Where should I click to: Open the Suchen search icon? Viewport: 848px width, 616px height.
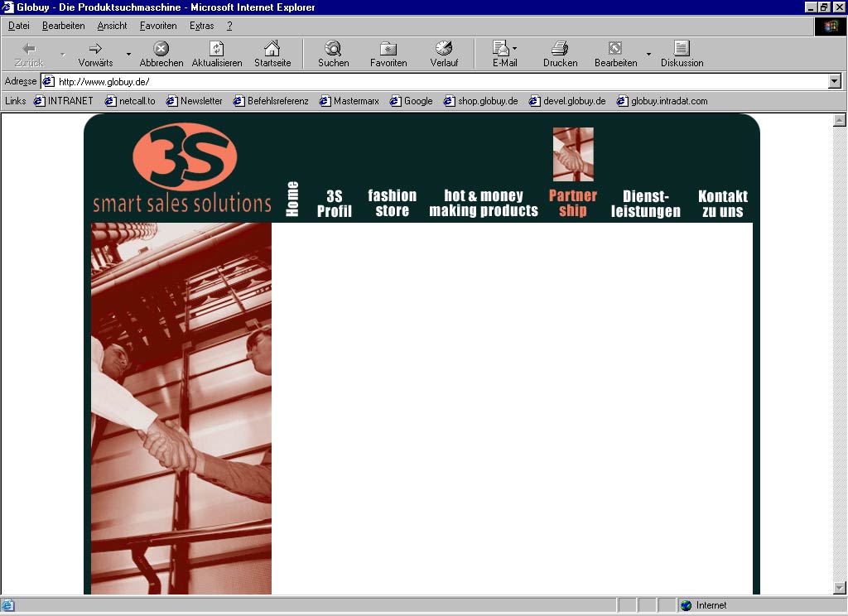pos(333,48)
